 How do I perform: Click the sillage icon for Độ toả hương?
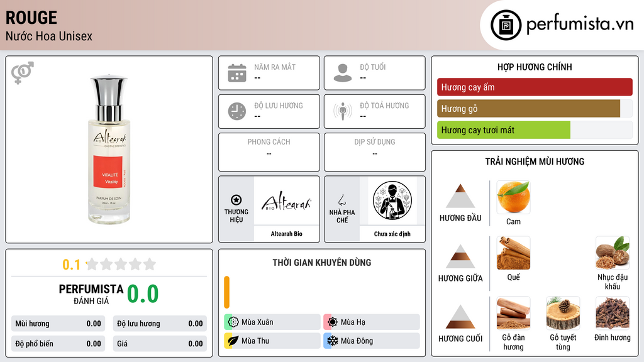point(343,111)
